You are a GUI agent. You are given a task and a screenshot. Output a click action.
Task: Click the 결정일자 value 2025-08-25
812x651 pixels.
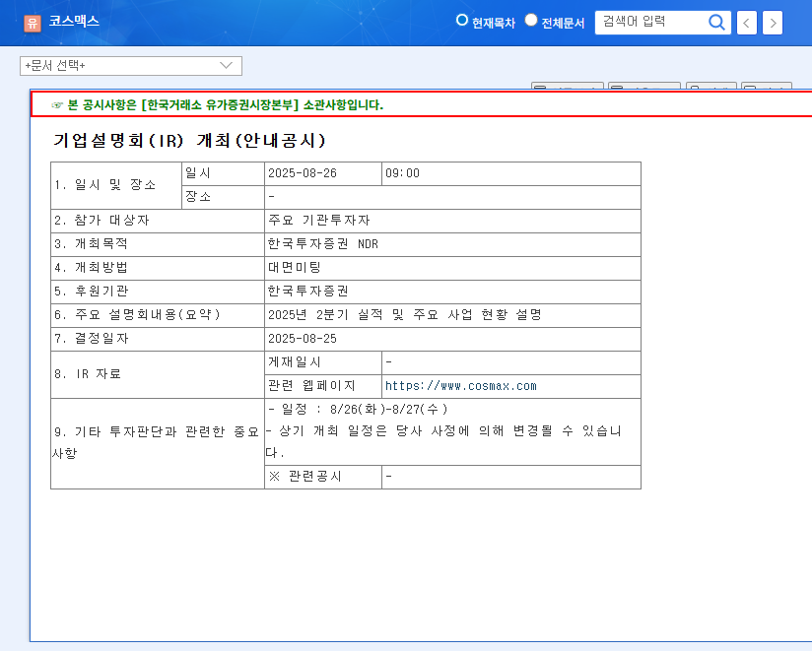click(452, 339)
